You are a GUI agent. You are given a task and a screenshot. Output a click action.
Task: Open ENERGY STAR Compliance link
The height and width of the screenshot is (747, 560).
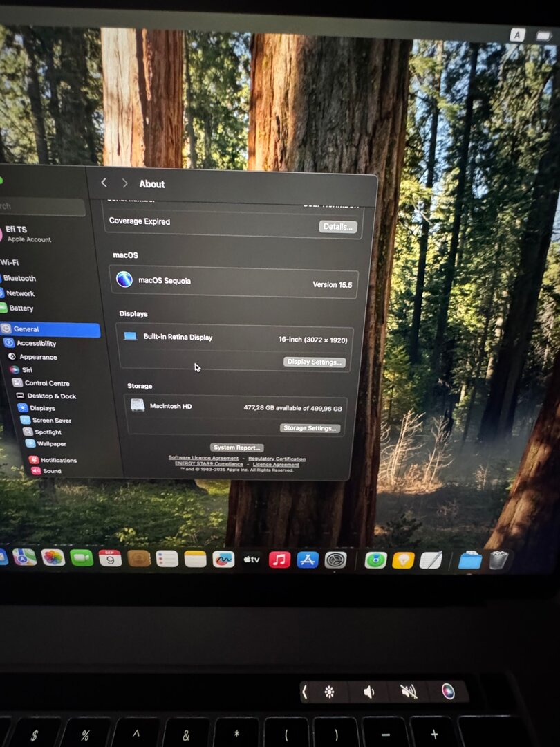click(209, 463)
